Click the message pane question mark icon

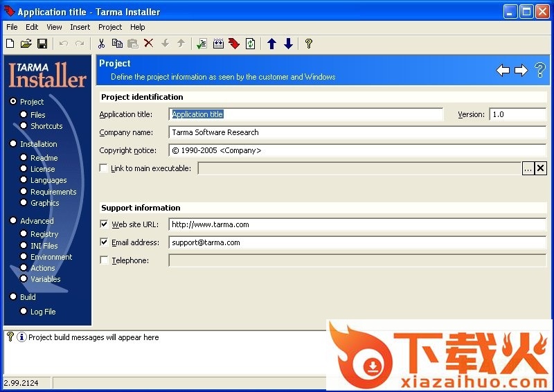click(10, 337)
